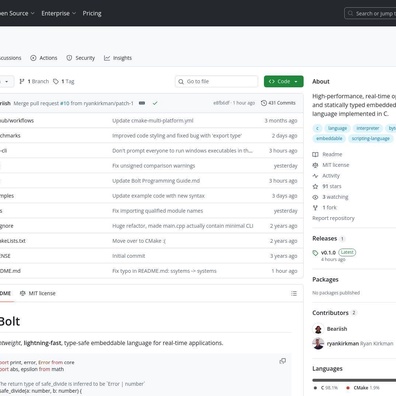Screen dimensions: 396x396
Task: Click the 'embeddable' topic tag
Action: pyautogui.click(x=329, y=139)
